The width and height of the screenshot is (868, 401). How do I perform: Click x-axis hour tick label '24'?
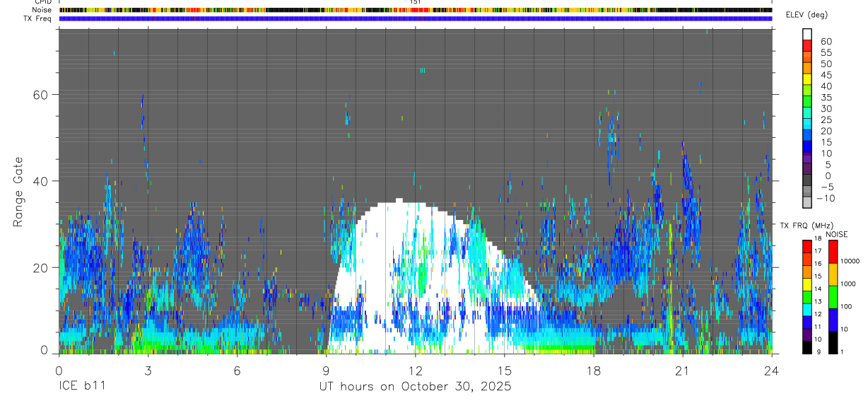click(x=771, y=370)
